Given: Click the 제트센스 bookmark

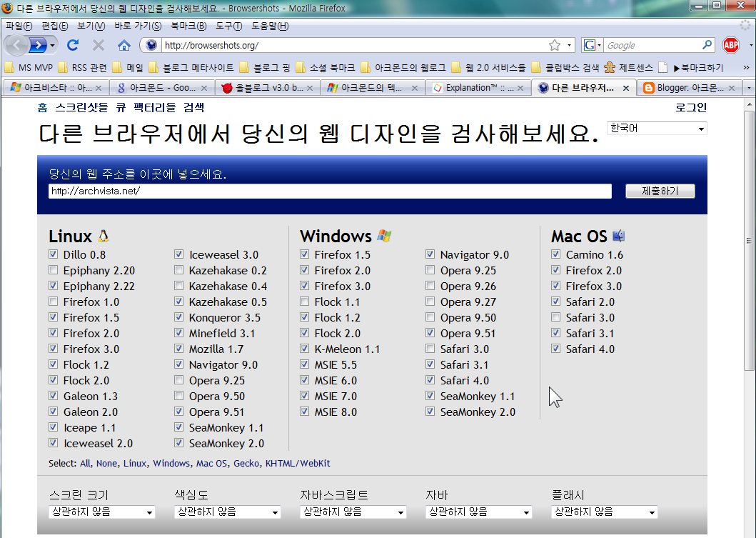Looking at the screenshot, I should pyautogui.click(x=629, y=68).
